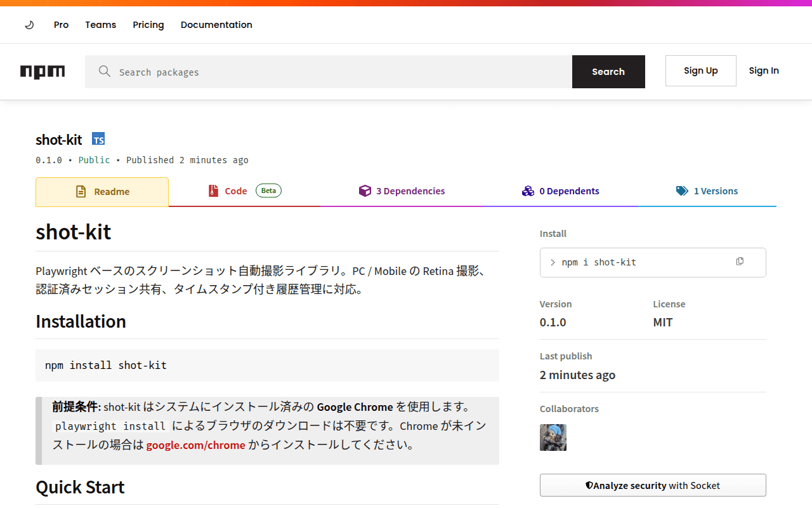Click the 0.1.0 version value in sidebar
The height and width of the screenshot is (508, 812).
click(553, 323)
